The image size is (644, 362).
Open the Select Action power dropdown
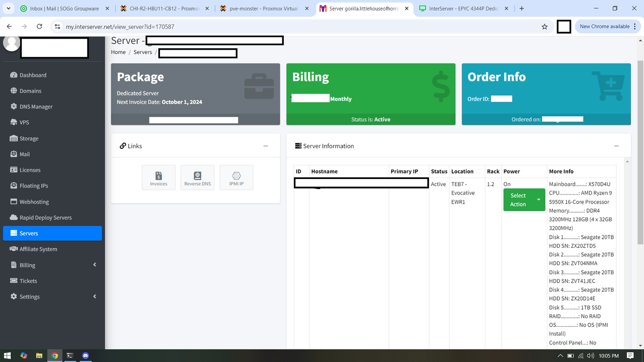click(524, 200)
